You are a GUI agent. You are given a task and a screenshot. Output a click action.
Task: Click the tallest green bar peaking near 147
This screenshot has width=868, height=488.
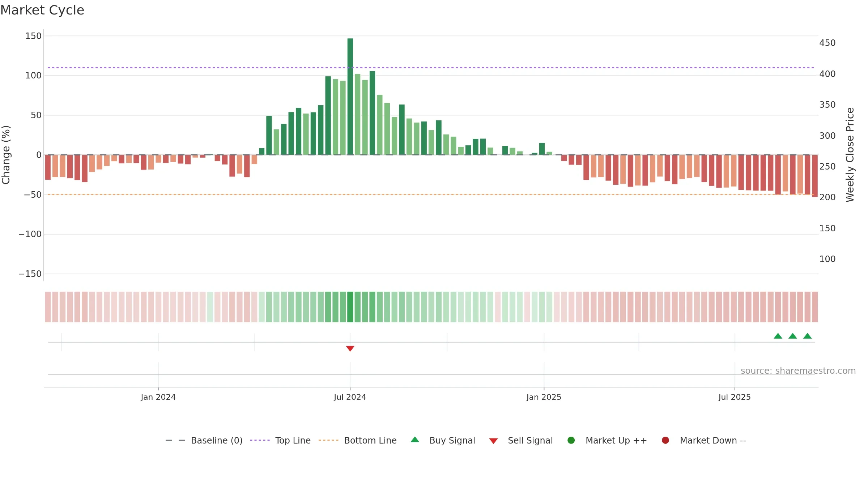(350, 97)
